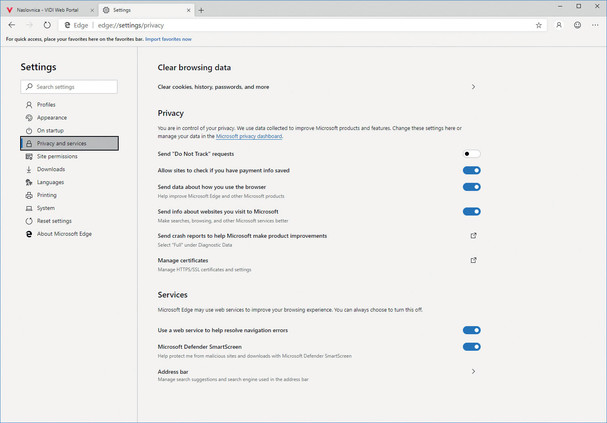This screenshot has width=607, height=423.
Task: Expand the Address bar settings chevron
Action: [473, 372]
